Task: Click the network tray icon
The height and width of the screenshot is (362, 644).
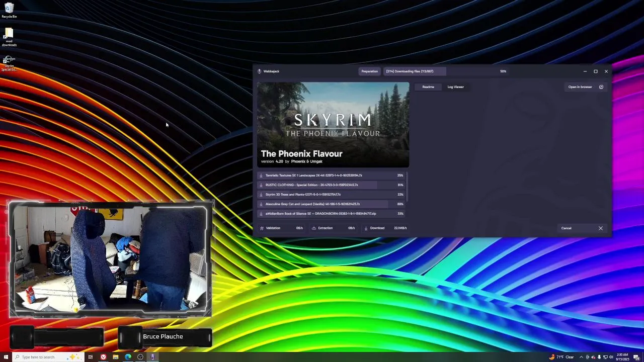Action: (605, 357)
